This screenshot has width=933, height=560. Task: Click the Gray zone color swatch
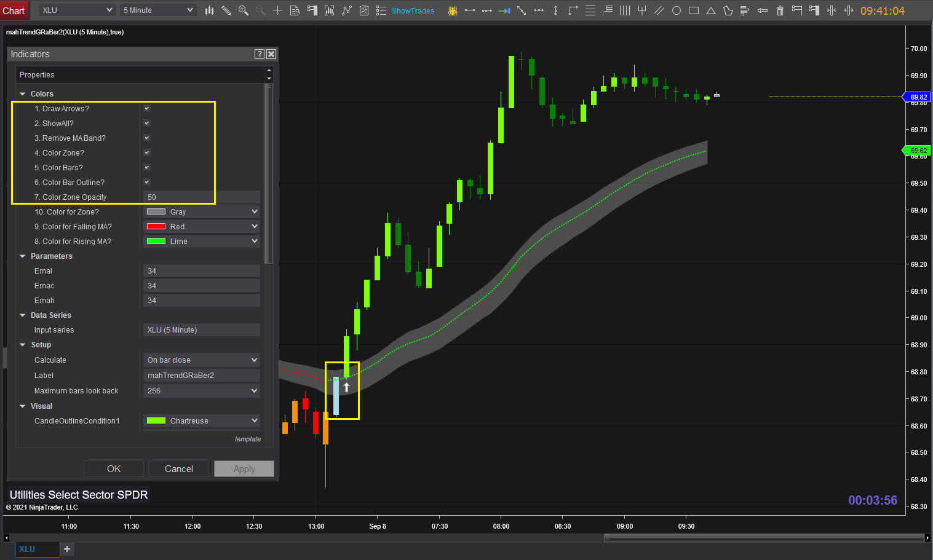tap(156, 212)
